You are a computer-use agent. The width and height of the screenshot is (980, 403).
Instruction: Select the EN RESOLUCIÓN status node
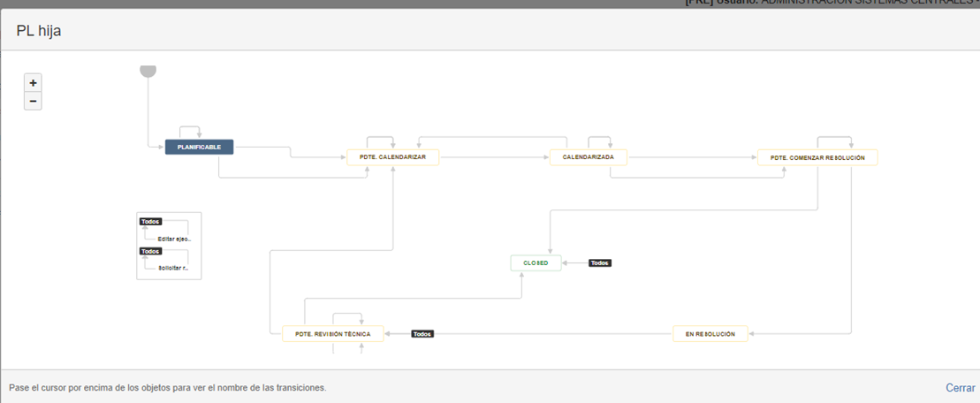pyautogui.click(x=710, y=334)
